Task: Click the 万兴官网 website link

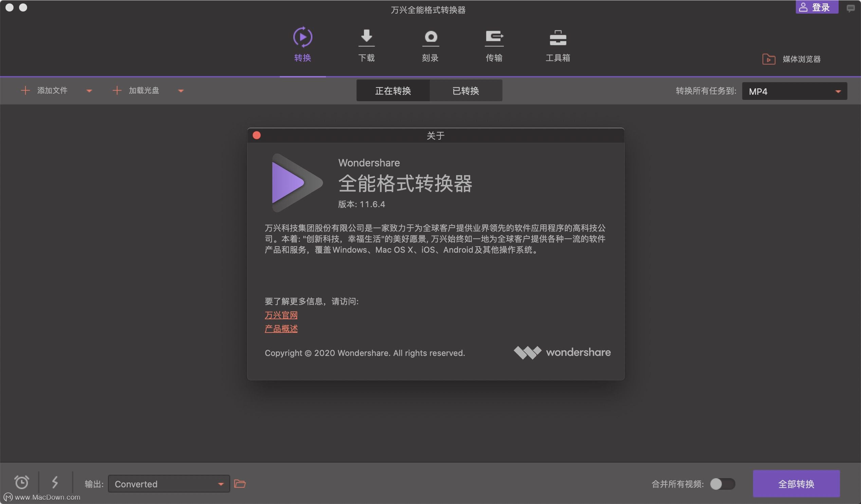Action: [280, 314]
